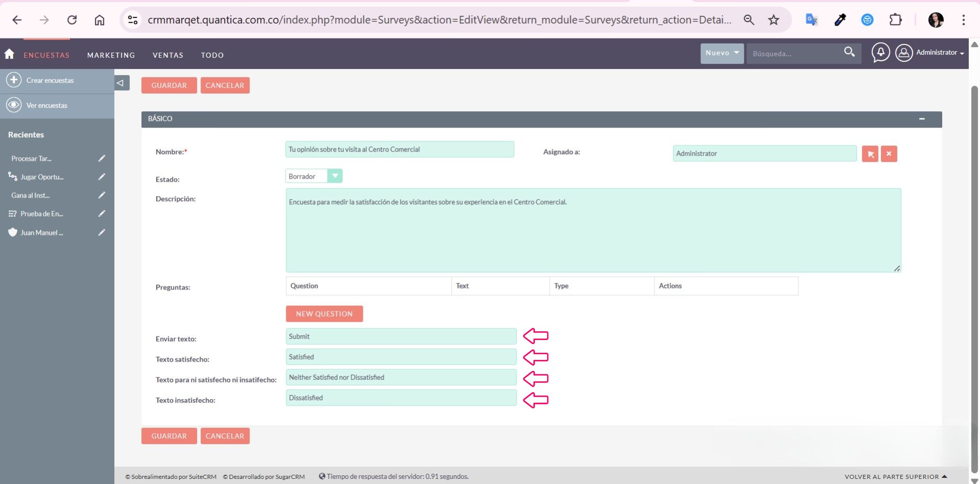The height and width of the screenshot is (484, 980).
Task: Edit Prueba de En... via pencil icon
Action: pos(102,213)
